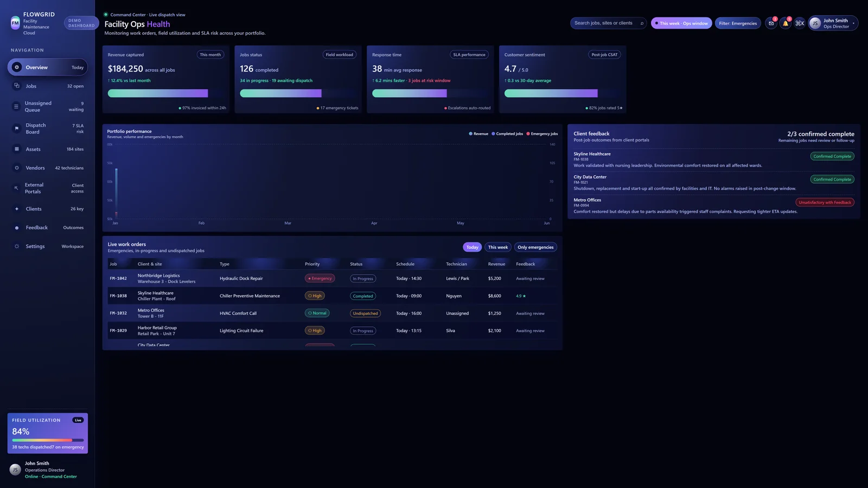The width and height of the screenshot is (868, 488).
Task: Open the Settings Workspace menu entry
Action: (35, 246)
